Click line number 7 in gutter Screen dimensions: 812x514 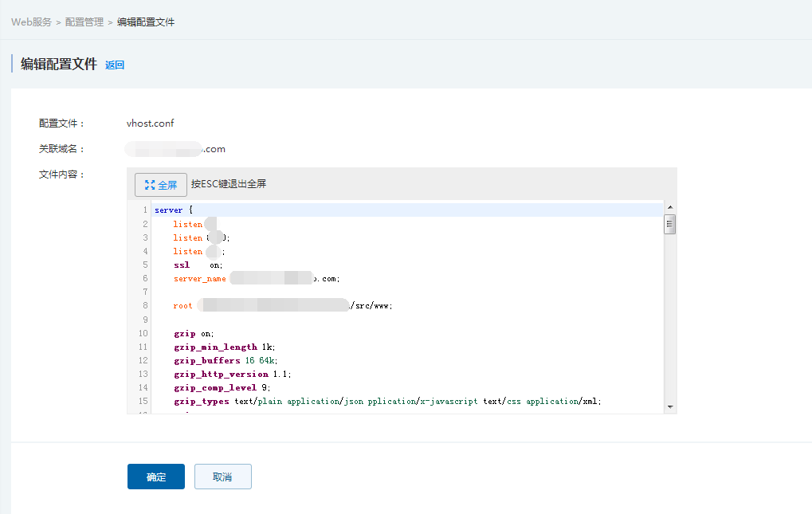point(145,292)
